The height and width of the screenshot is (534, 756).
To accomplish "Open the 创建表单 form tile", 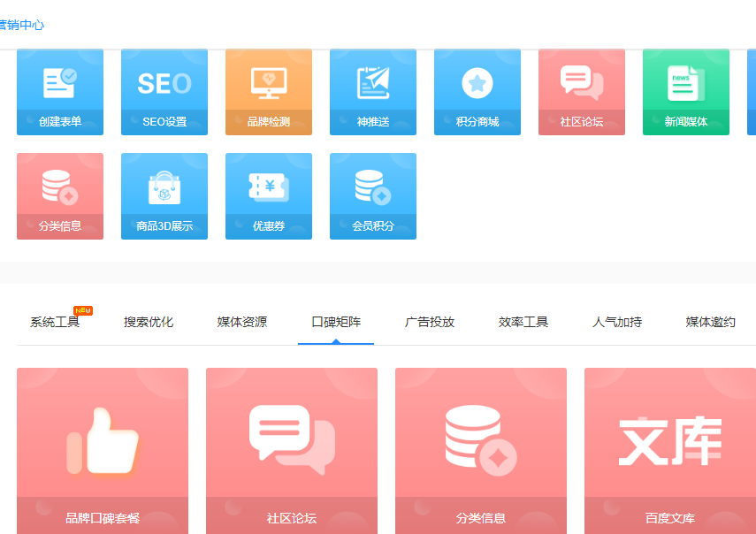I will pos(60,92).
